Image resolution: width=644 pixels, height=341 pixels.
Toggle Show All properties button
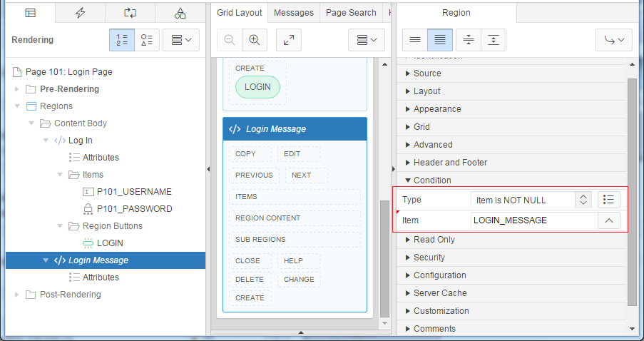tap(440, 40)
